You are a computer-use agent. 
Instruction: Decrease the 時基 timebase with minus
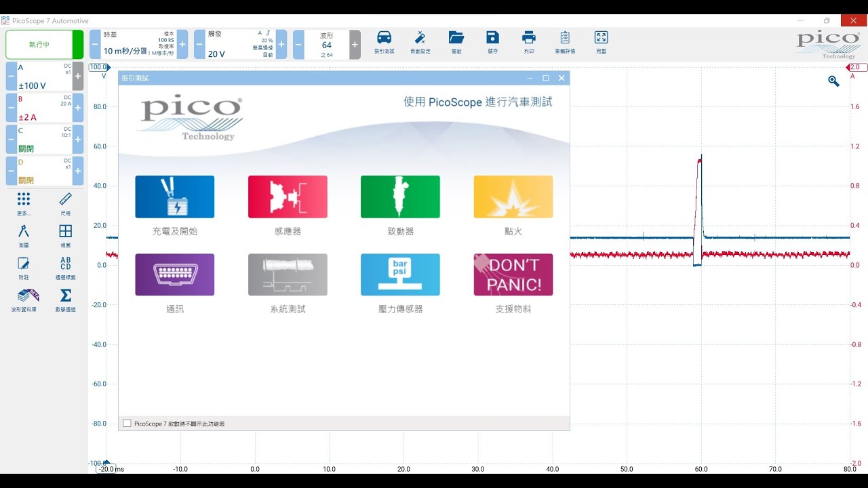95,44
